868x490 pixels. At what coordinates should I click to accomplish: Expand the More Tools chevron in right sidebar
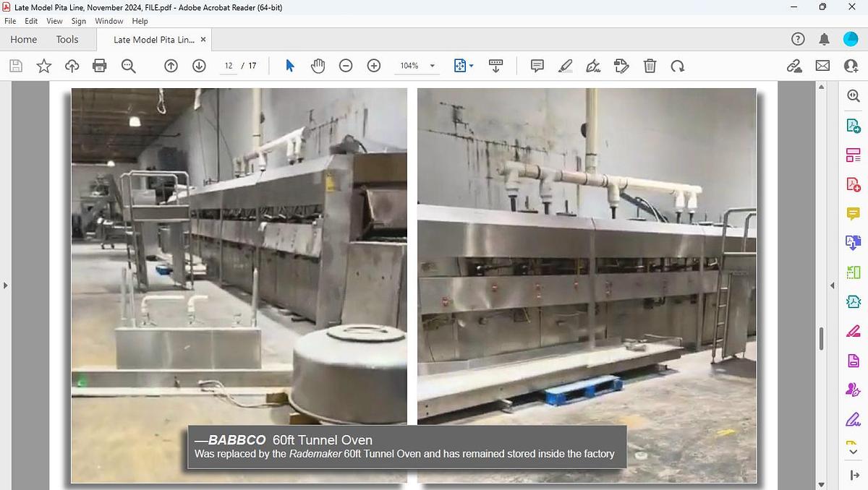pos(853,450)
